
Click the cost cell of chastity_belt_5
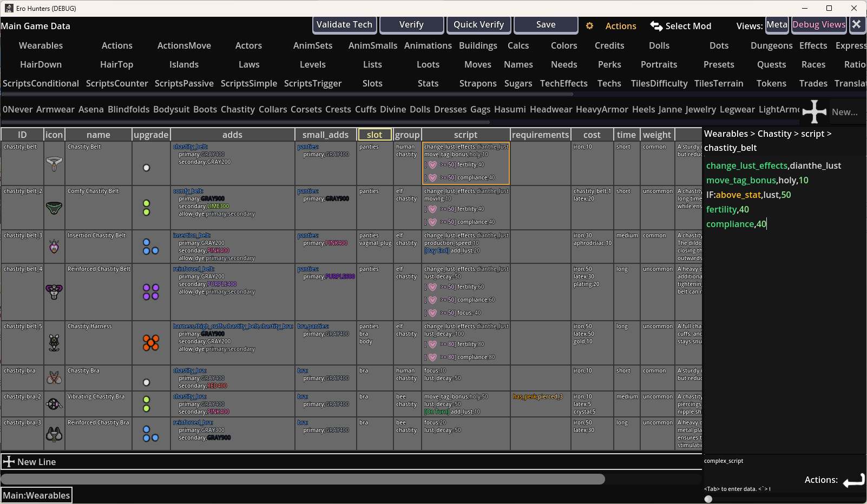pos(592,343)
